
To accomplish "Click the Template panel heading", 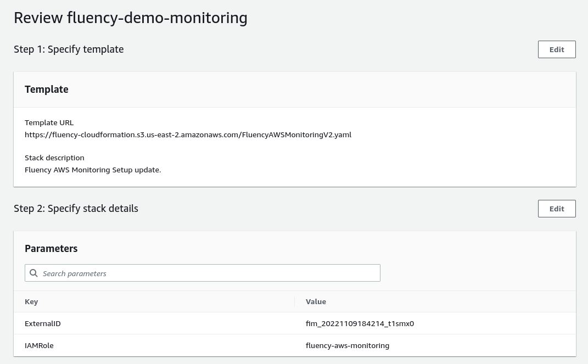I will (x=47, y=89).
